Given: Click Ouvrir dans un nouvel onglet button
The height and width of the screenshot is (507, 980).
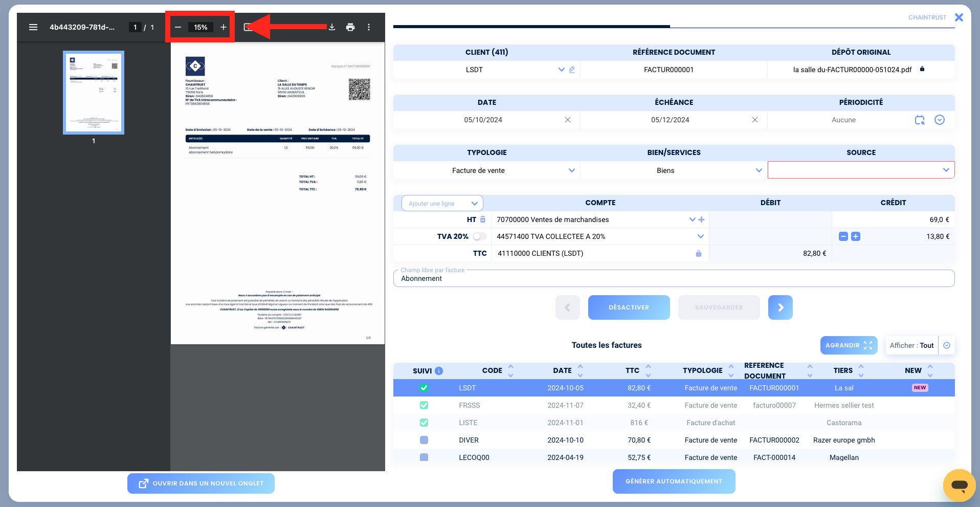Looking at the screenshot, I should point(201,483).
